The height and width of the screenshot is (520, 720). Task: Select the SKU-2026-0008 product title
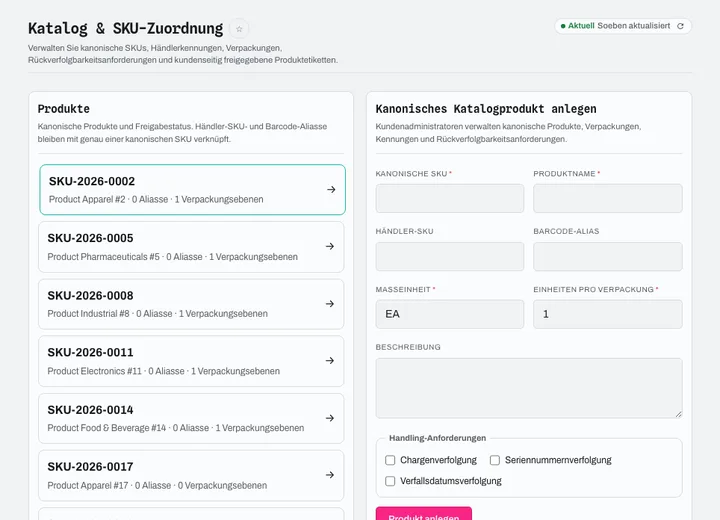point(90,296)
